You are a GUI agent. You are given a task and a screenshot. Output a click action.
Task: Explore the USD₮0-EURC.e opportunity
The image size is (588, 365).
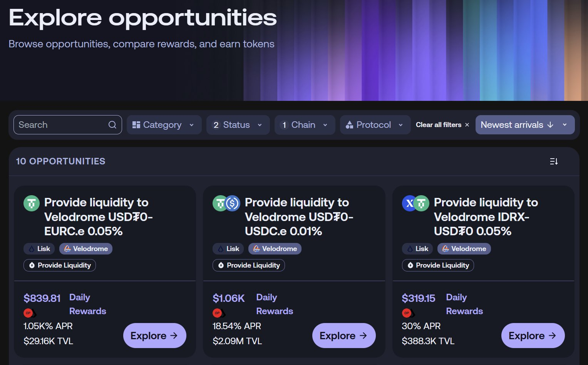(154, 336)
